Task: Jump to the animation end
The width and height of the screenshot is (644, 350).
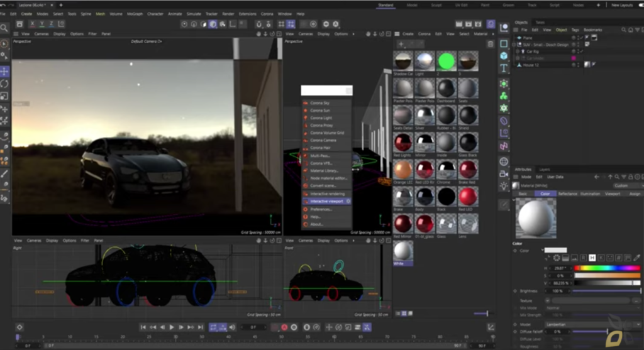Action: coord(201,327)
